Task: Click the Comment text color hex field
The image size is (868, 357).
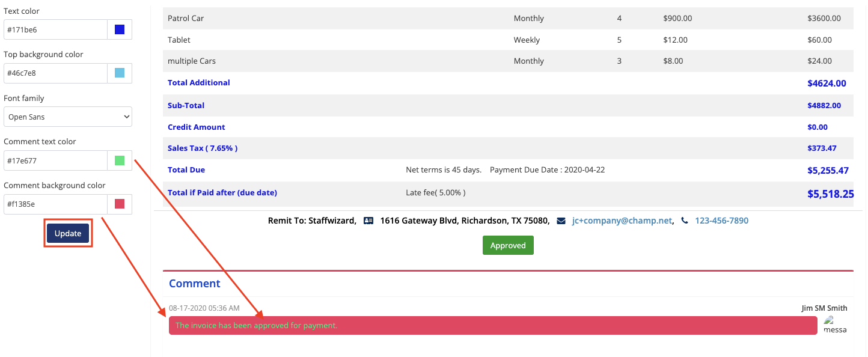Action: tap(55, 160)
